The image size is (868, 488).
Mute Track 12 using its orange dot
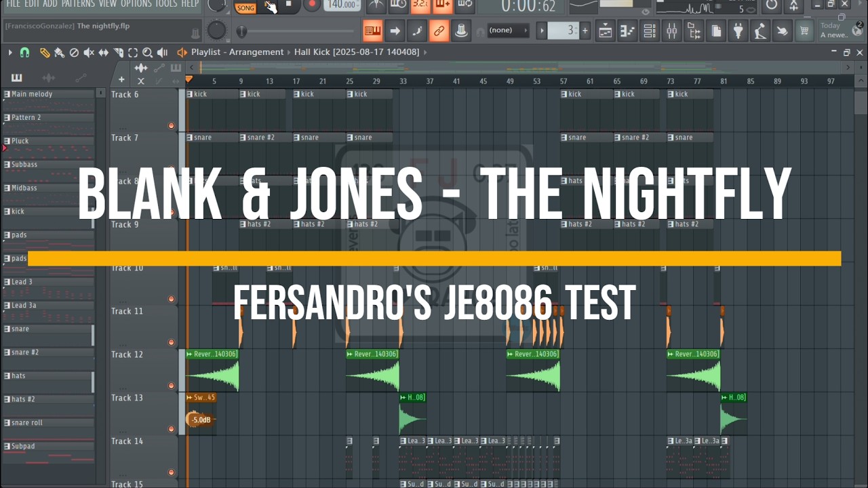click(171, 386)
